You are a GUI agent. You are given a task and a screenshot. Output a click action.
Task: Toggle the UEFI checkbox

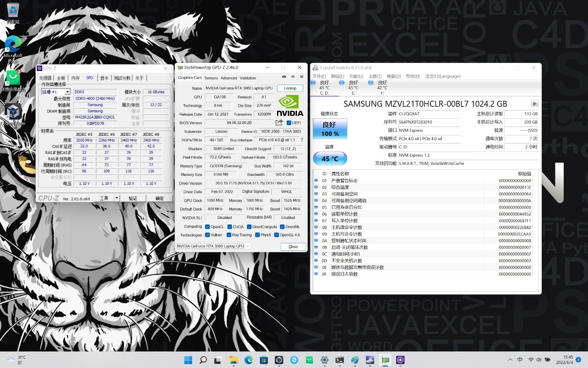[289, 123]
